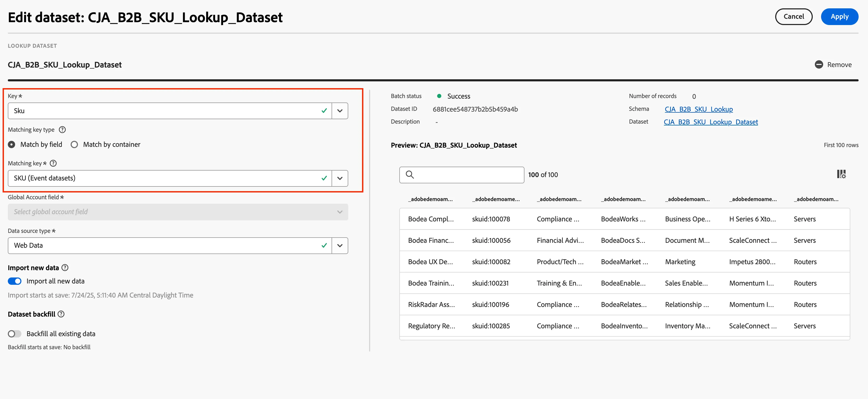Image resolution: width=868 pixels, height=399 pixels.
Task: Select the Match by field radio button
Action: [12, 144]
